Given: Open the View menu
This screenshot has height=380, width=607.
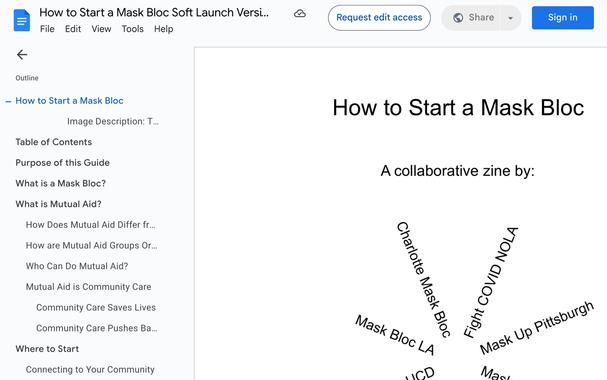Looking at the screenshot, I should 101,29.
